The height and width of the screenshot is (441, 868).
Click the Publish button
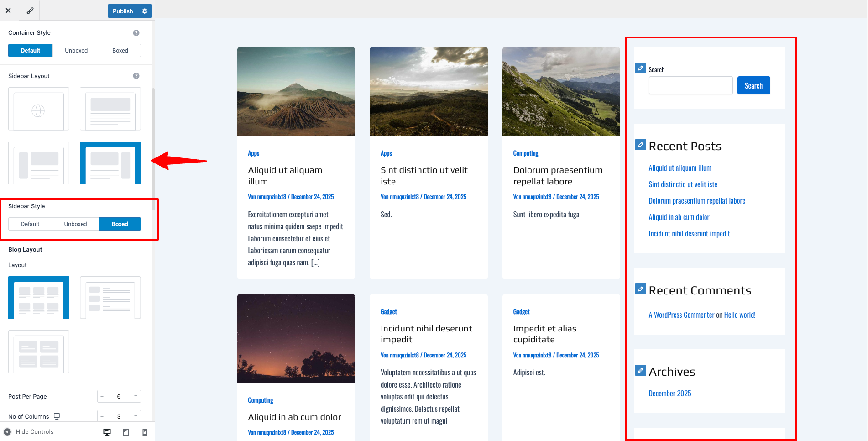pyautogui.click(x=123, y=11)
